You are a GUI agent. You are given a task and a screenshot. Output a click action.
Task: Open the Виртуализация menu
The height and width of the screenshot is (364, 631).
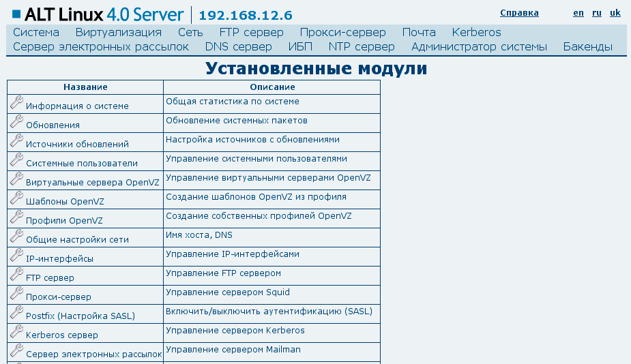[x=119, y=32]
